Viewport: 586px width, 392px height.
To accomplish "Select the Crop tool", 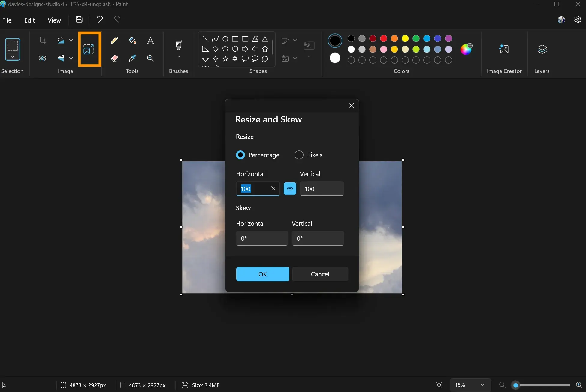I will point(42,40).
